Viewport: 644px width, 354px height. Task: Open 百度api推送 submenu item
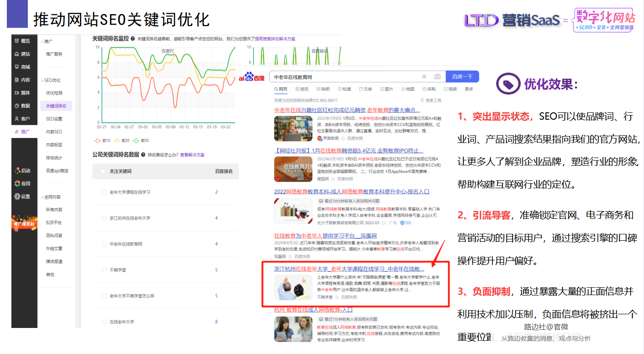coord(57,170)
